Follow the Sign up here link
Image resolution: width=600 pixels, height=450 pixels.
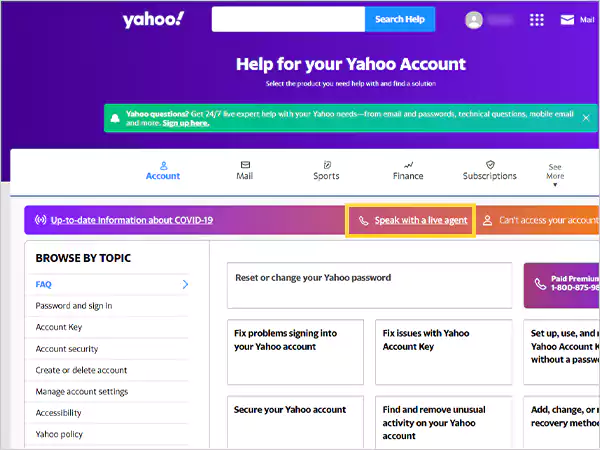click(x=186, y=123)
